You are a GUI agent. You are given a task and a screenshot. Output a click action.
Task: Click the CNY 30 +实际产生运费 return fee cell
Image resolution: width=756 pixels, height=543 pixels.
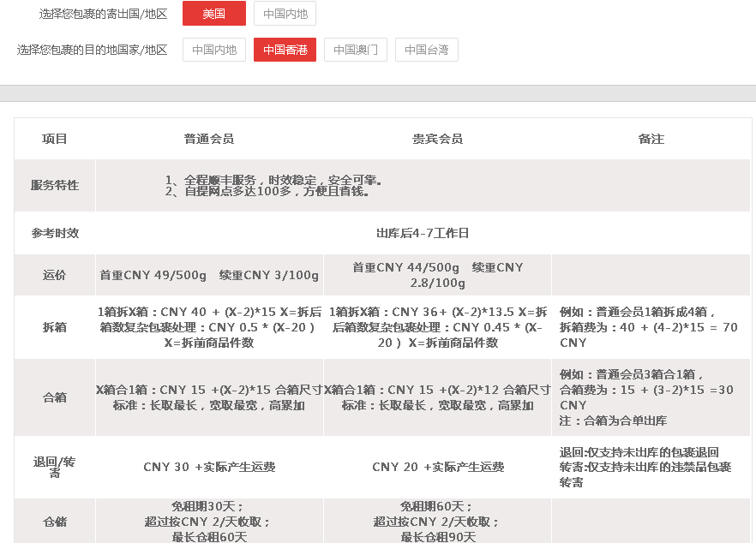(x=209, y=467)
